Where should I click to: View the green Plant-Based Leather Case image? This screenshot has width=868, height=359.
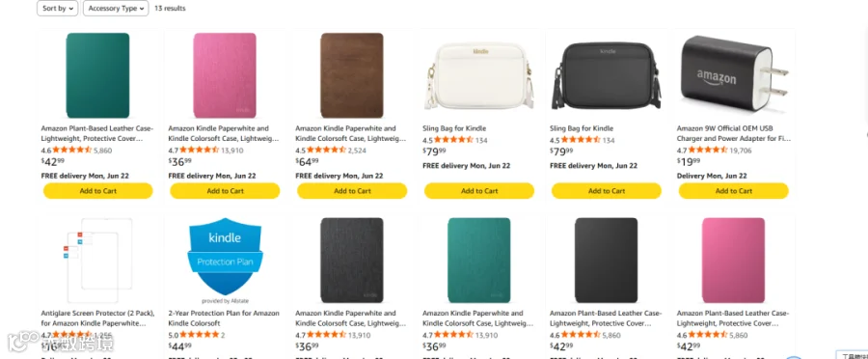click(x=98, y=75)
